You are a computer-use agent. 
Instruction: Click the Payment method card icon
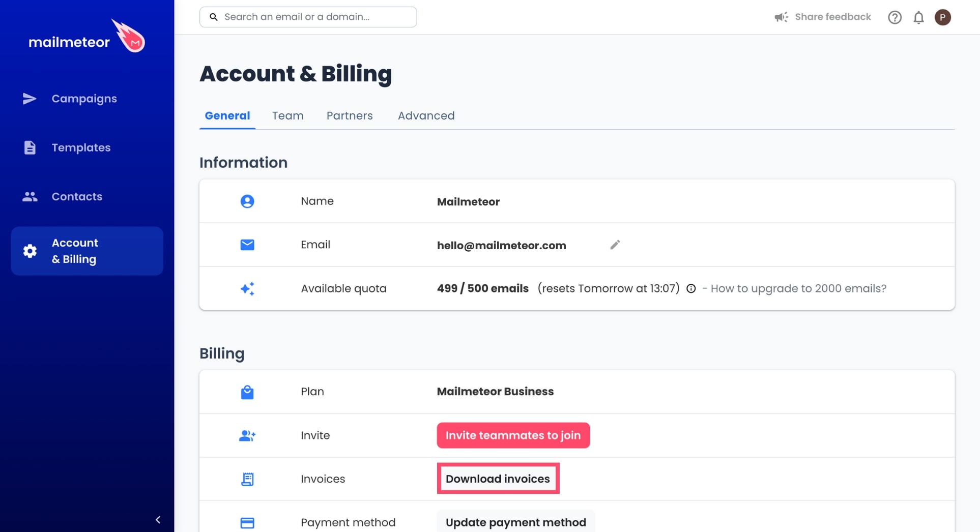tap(247, 523)
